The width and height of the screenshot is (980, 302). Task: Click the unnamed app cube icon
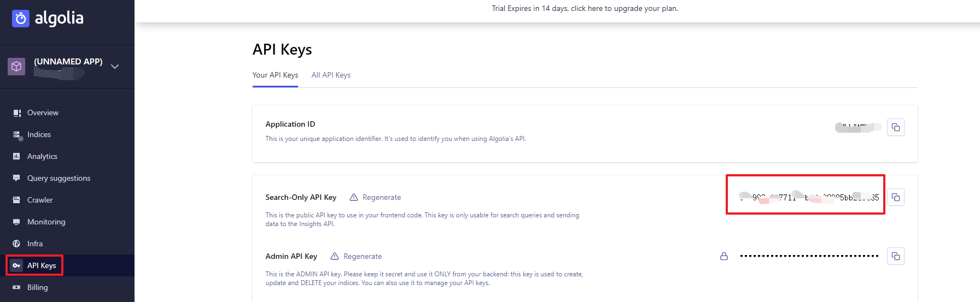pyautogui.click(x=16, y=67)
